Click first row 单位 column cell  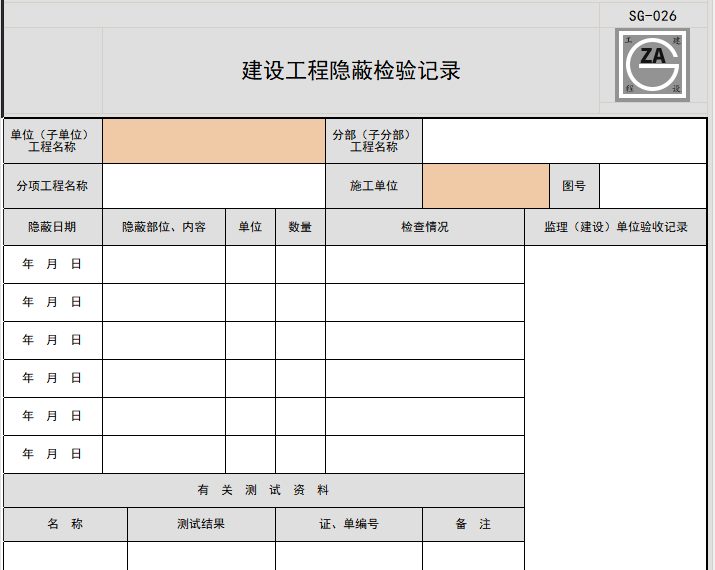click(250, 264)
